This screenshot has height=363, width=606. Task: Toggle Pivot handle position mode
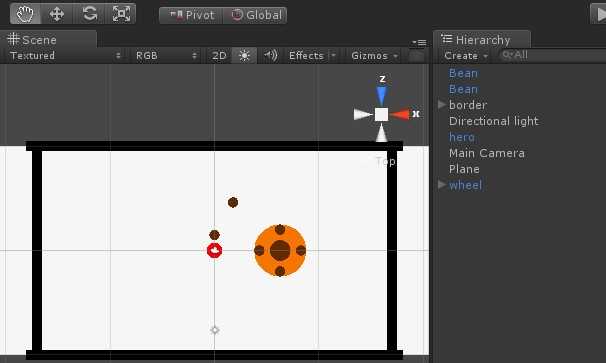click(x=191, y=15)
